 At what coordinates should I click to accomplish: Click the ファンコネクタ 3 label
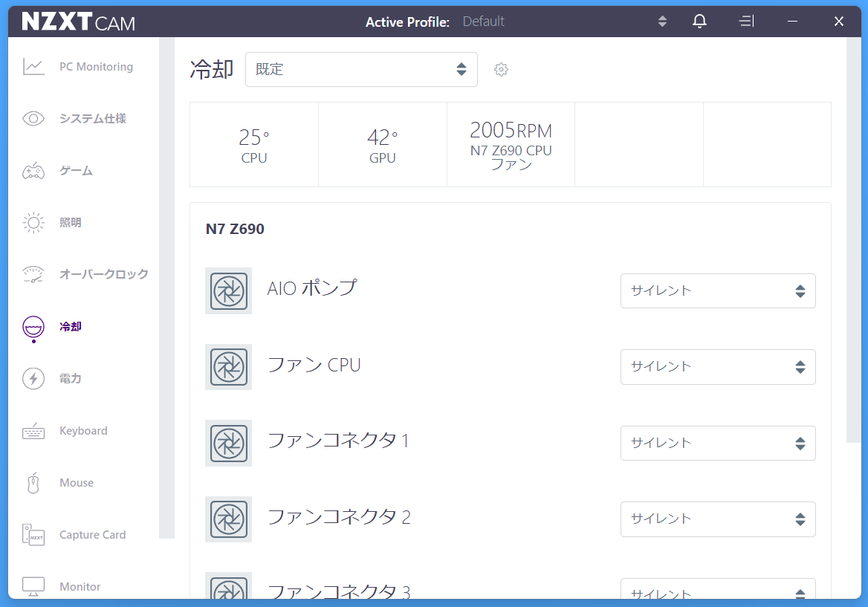pos(339,591)
